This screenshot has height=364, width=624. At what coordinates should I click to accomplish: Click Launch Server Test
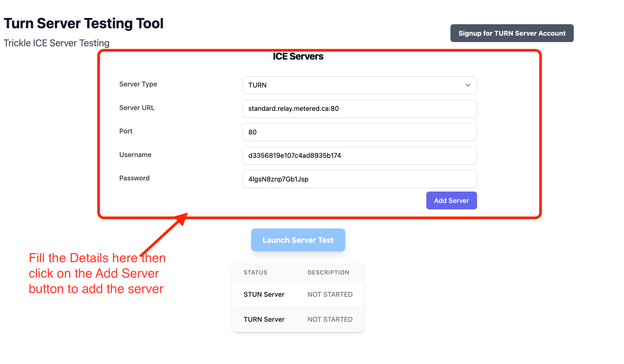coord(298,240)
